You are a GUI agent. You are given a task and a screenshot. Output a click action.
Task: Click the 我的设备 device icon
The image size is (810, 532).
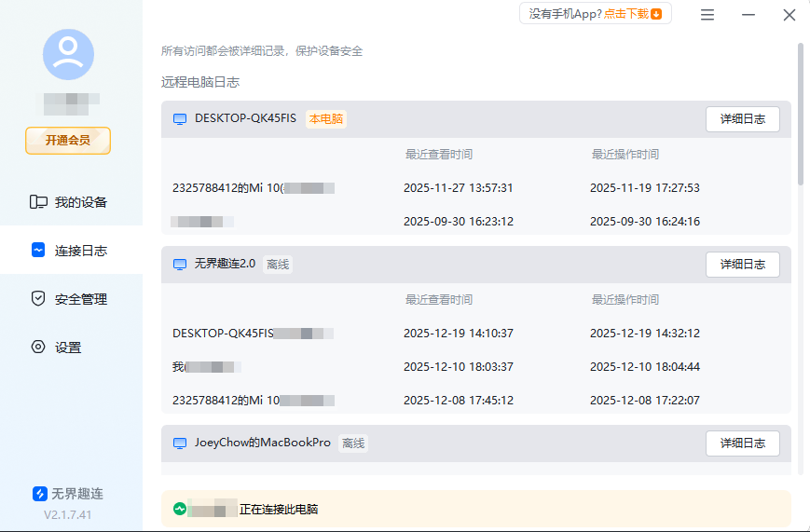pyautogui.click(x=38, y=202)
